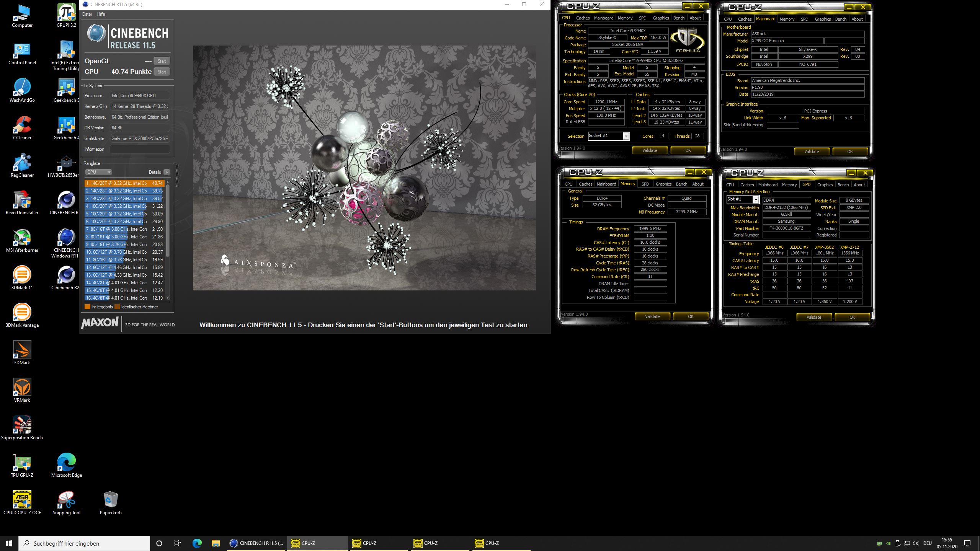This screenshot has width=980, height=551.
Task: Open Slot #1 memory slot dropdown
Action: (743, 199)
